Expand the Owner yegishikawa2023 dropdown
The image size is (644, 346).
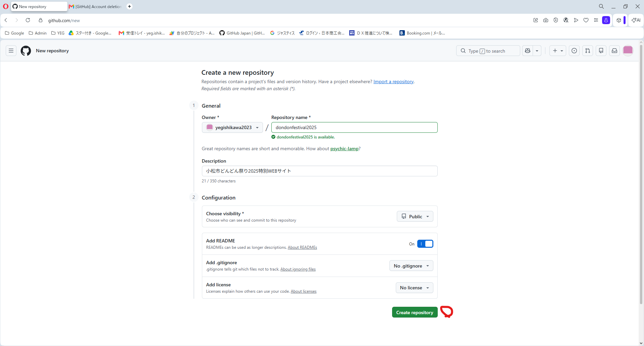coord(232,127)
